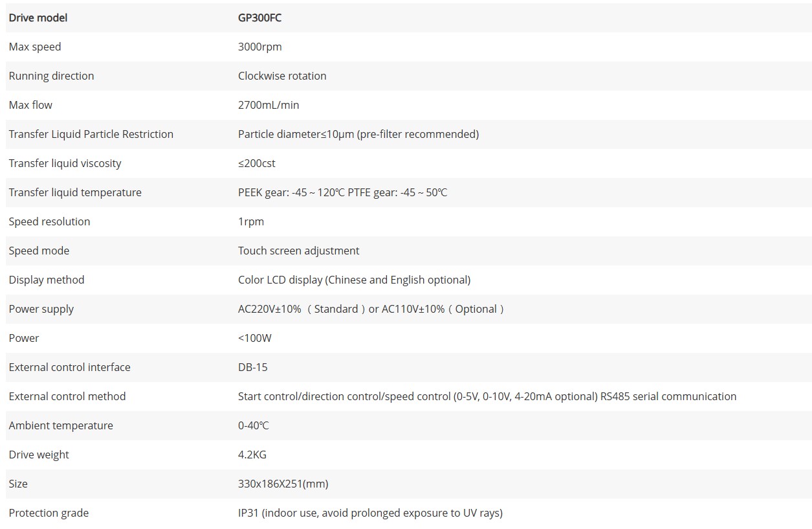
Task: Select the Ambient temperature label
Action: pos(61,425)
